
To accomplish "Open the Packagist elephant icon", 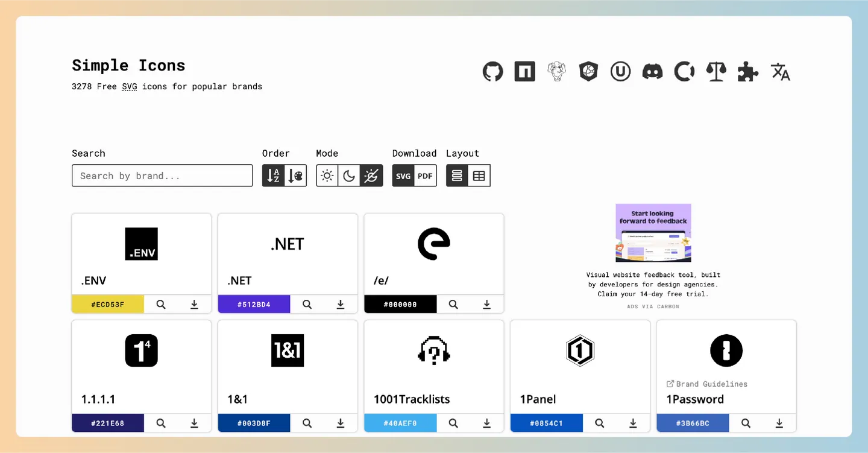I will pyautogui.click(x=556, y=72).
